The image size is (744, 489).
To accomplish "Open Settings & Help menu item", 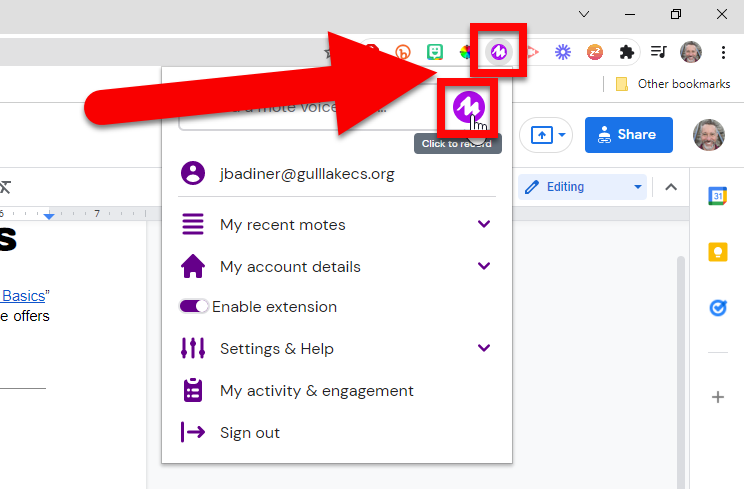I will 336,349.
